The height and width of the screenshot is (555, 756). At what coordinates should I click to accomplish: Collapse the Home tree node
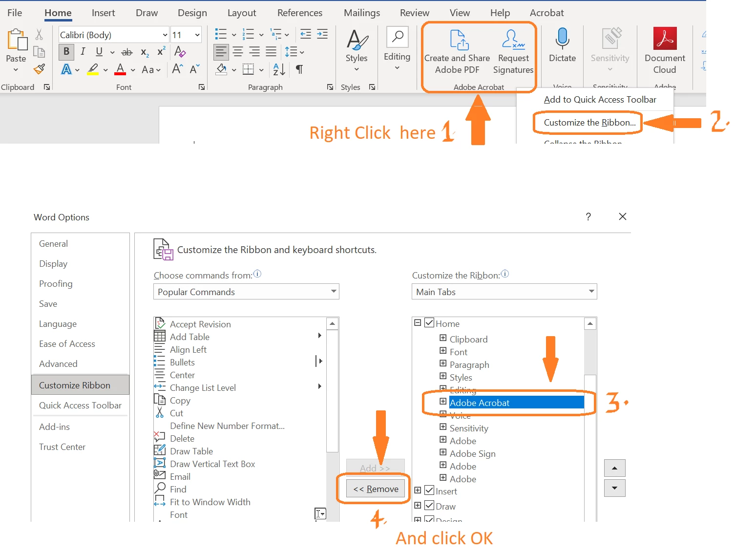(x=418, y=322)
